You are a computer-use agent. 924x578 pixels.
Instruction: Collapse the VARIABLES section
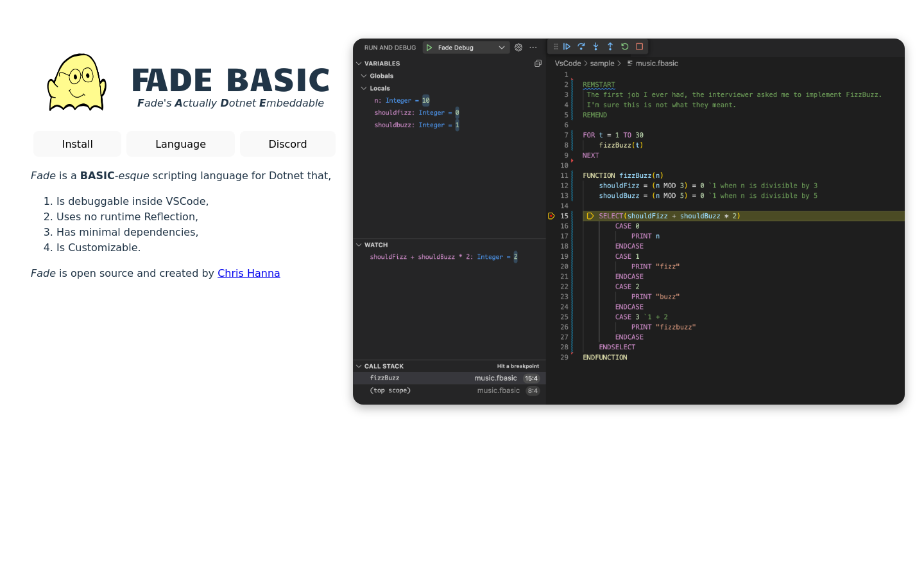(359, 64)
